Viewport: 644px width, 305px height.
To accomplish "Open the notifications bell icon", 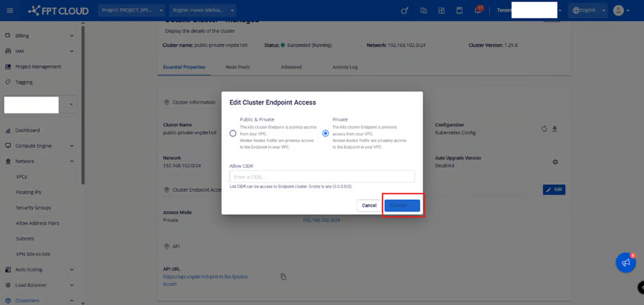I will coord(478,10).
